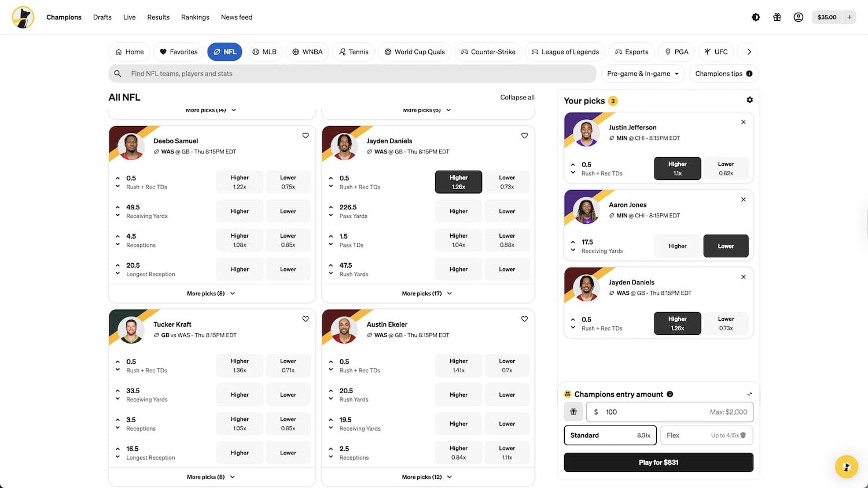Select Higher for Deebo Samuel Receiving Yards
Viewport: 868px width, 488px height.
[x=240, y=212]
